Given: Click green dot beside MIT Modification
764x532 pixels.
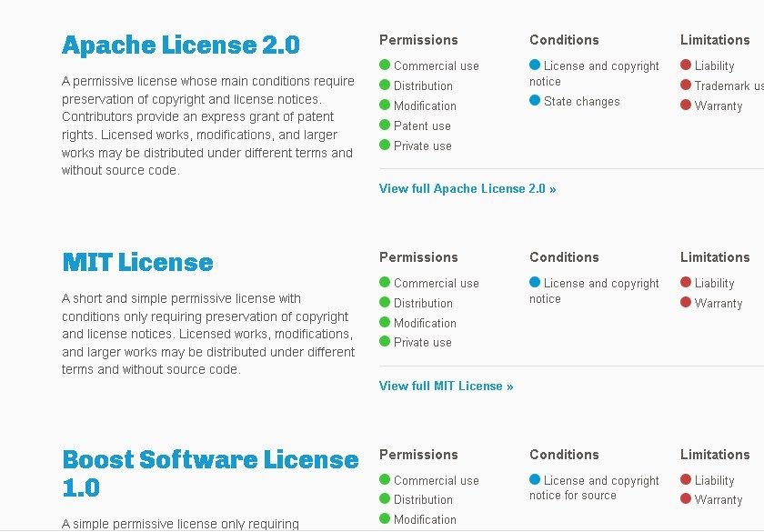Looking at the screenshot, I should 385,322.
